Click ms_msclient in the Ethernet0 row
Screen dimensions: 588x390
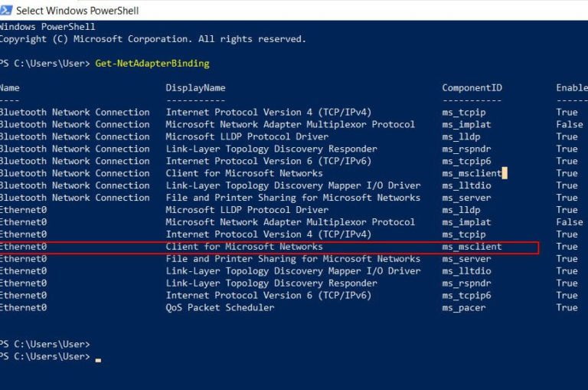click(x=472, y=247)
